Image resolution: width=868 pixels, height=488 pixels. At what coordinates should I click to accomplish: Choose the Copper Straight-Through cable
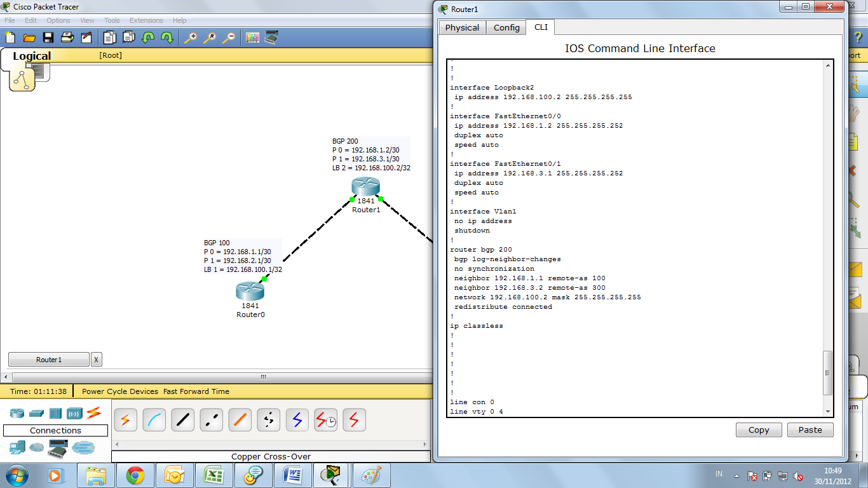click(x=182, y=420)
